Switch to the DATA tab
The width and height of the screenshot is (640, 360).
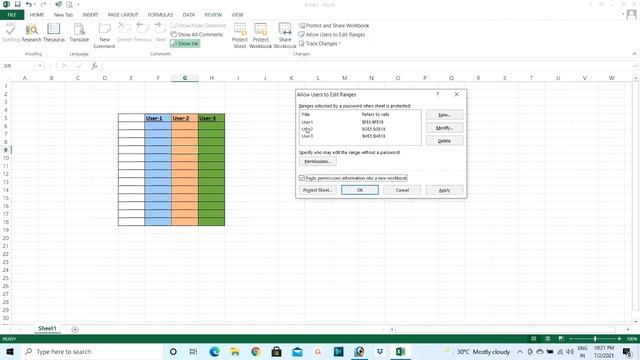[x=189, y=15]
